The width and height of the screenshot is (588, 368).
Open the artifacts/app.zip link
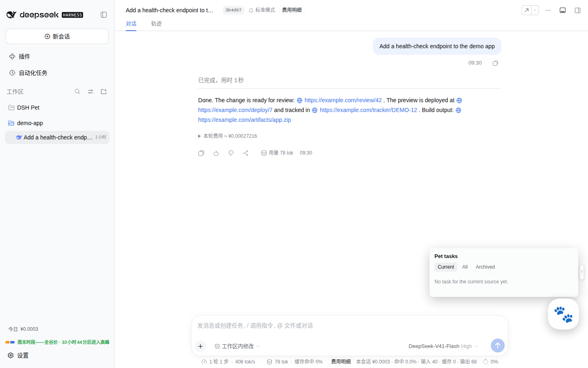[x=245, y=120]
